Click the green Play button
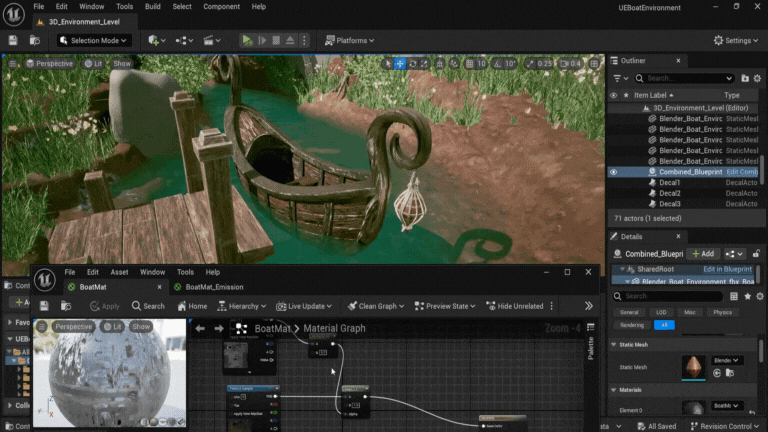 pos(247,40)
